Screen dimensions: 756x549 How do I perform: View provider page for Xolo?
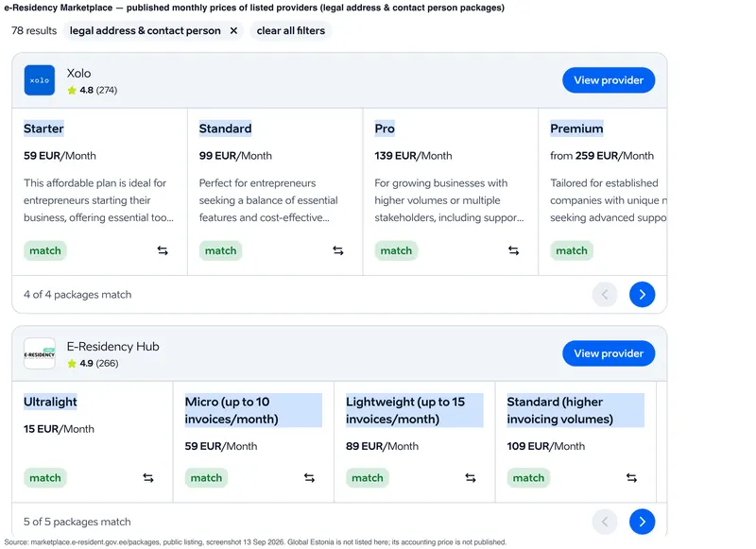(609, 80)
